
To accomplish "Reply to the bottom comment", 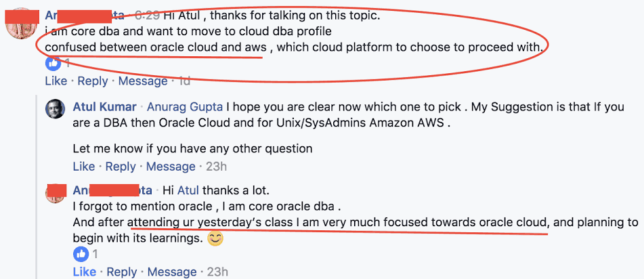I will click(122, 272).
